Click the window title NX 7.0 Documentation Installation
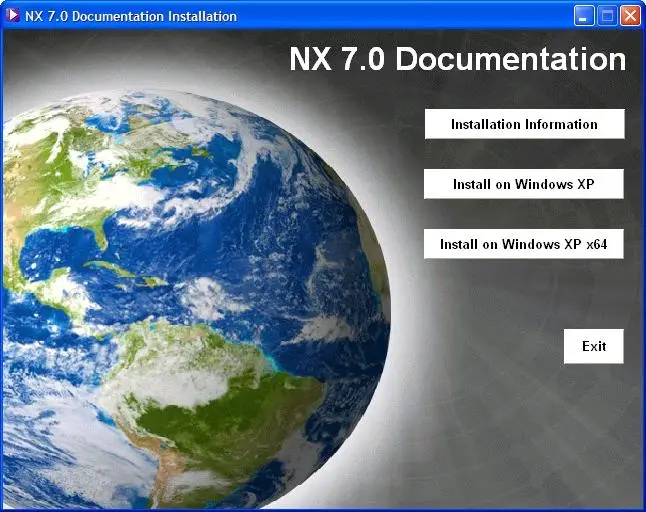 131,16
